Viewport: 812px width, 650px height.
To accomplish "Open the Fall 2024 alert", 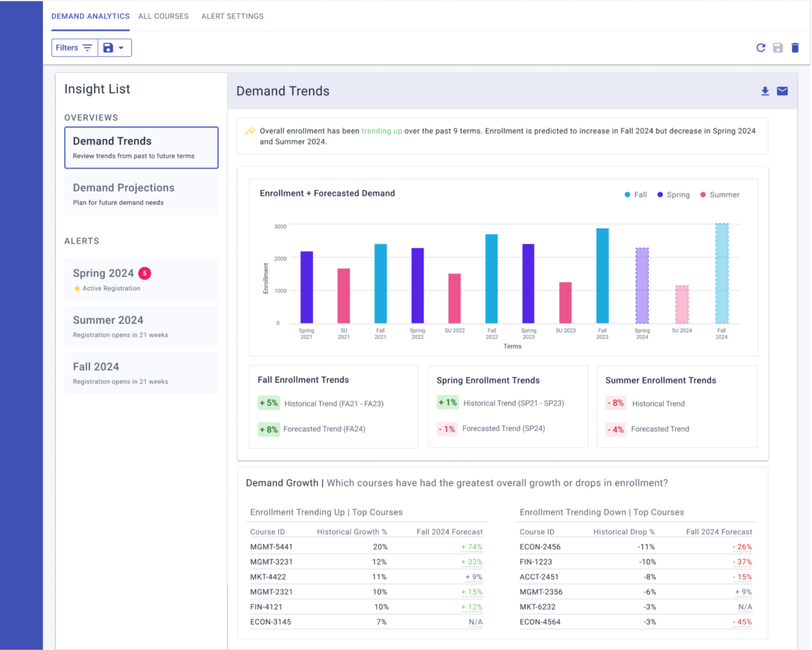I will tap(142, 373).
